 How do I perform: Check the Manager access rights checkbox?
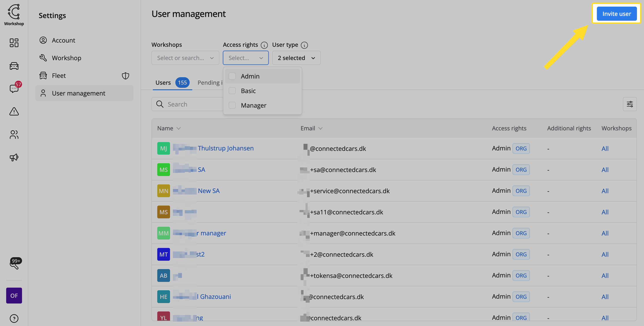coord(232,105)
